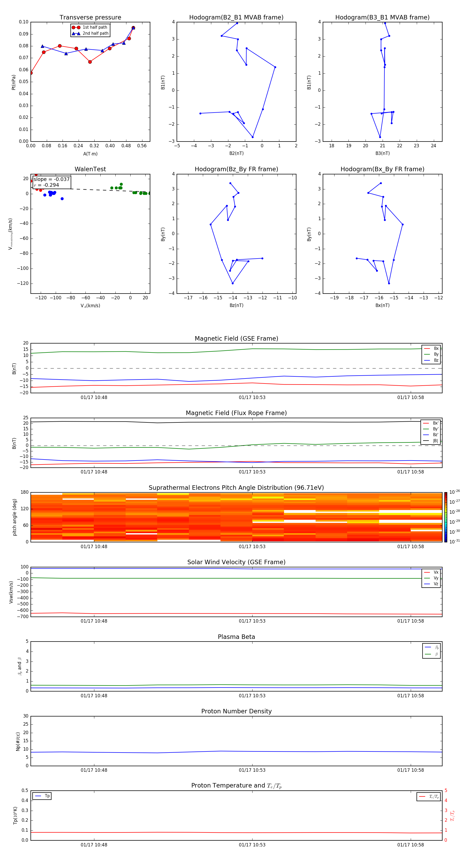
Task: Click the pitch angle heatmap
Action: click(236, 517)
